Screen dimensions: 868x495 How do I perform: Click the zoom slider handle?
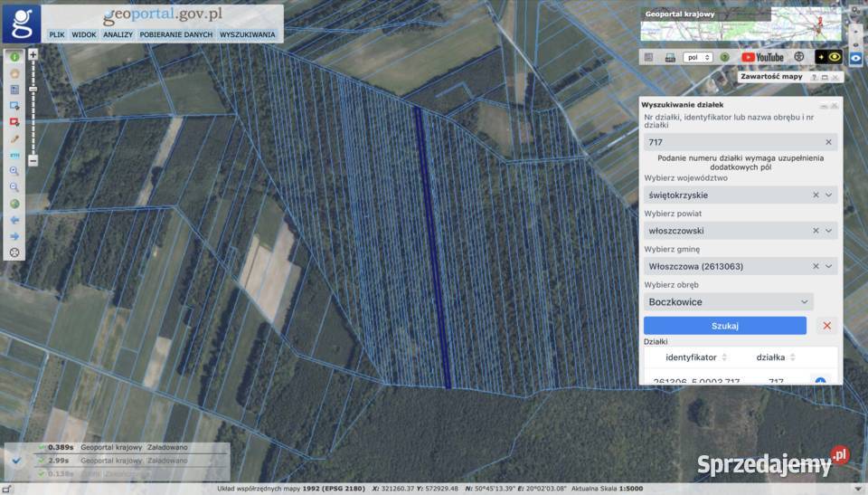coord(33,90)
